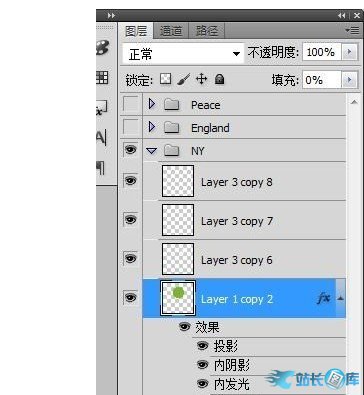Open the 内发光 inner glow effect
Image resolution: width=364 pixels, height=395 pixels.
(x=232, y=384)
